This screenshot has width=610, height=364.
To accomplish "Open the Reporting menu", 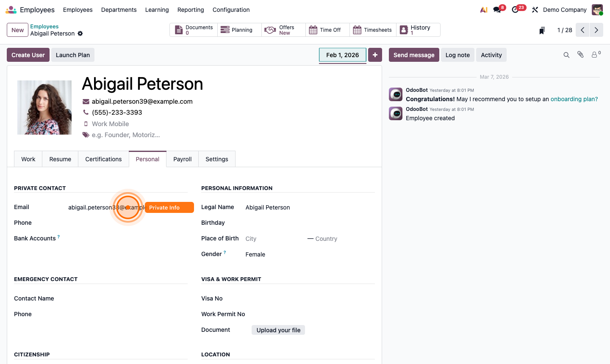I will click(191, 9).
